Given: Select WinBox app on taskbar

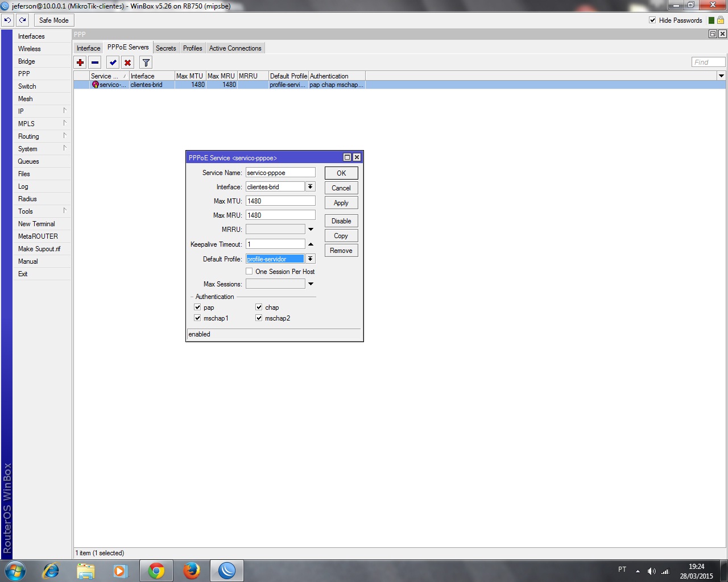Looking at the screenshot, I should [227, 570].
